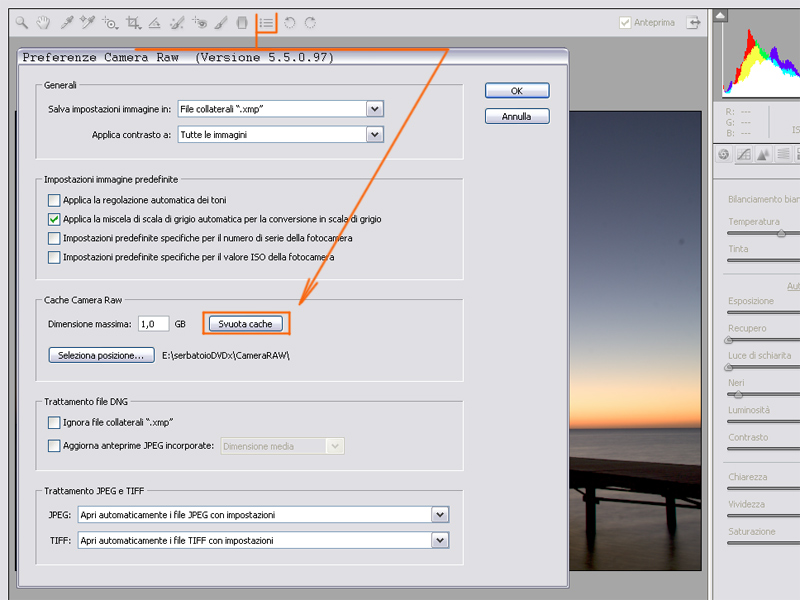Click the rotate clockwise icon

(311, 22)
